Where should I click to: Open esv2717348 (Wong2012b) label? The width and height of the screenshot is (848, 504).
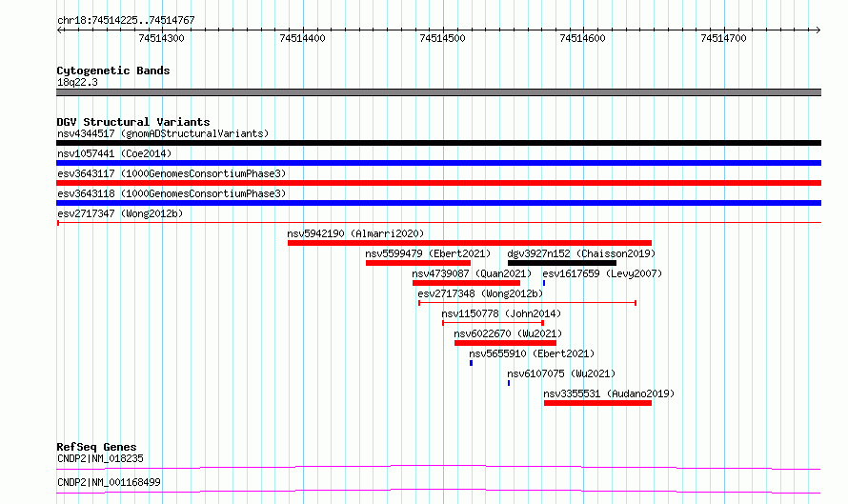pos(480,293)
